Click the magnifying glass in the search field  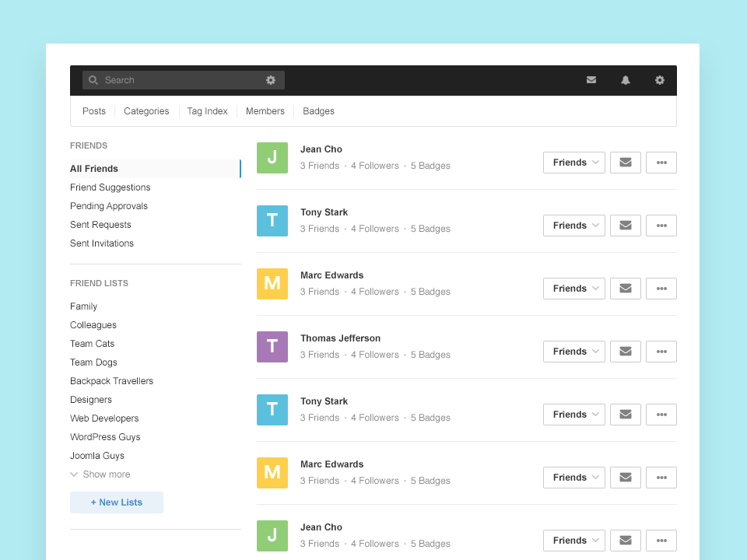tap(93, 80)
